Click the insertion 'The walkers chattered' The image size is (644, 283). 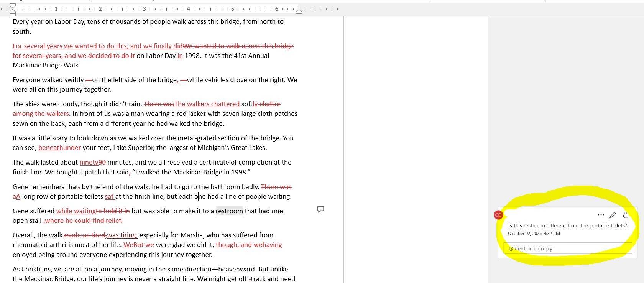207,104
